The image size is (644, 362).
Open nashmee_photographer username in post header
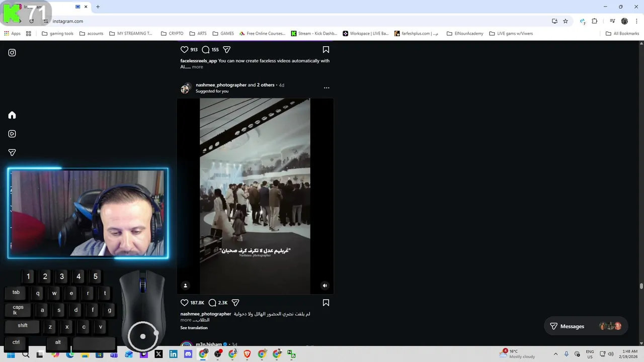coord(221,85)
